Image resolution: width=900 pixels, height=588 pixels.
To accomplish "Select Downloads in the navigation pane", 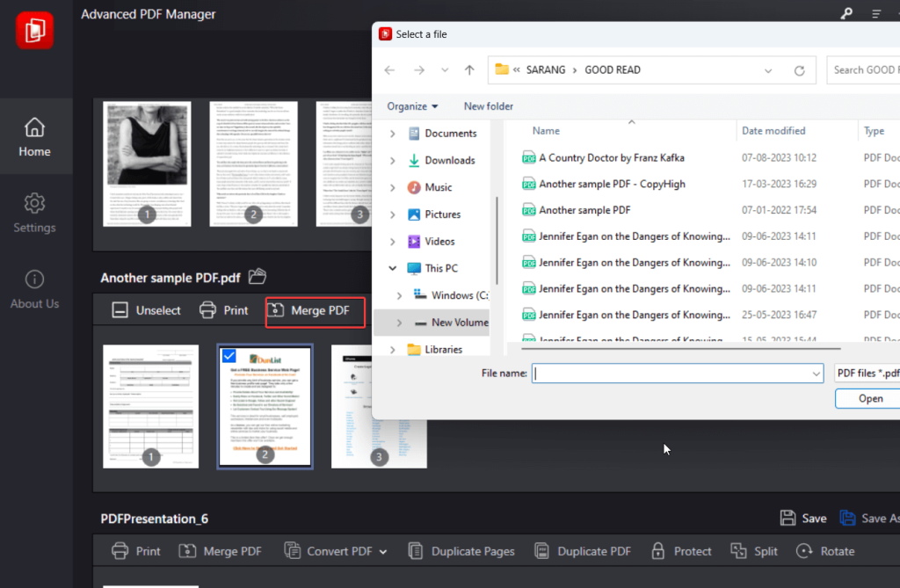I will tap(449, 160).
